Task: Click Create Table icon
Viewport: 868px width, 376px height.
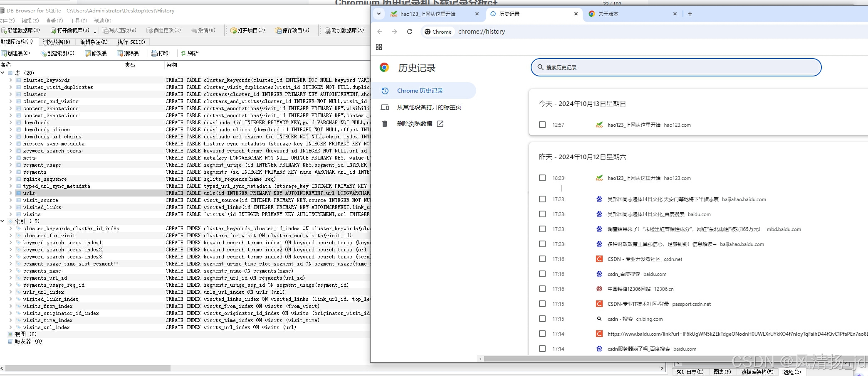Action: [4, 53]
